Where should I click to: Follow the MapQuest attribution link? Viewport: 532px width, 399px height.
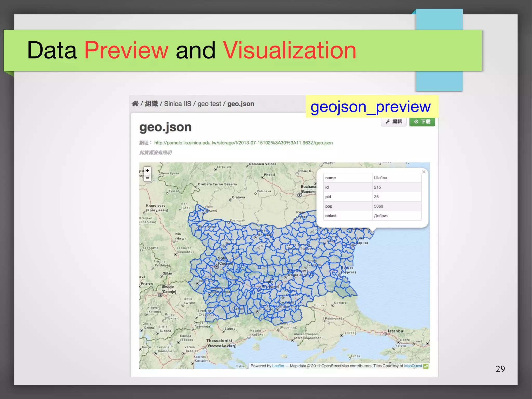click(x=413, y=366)
